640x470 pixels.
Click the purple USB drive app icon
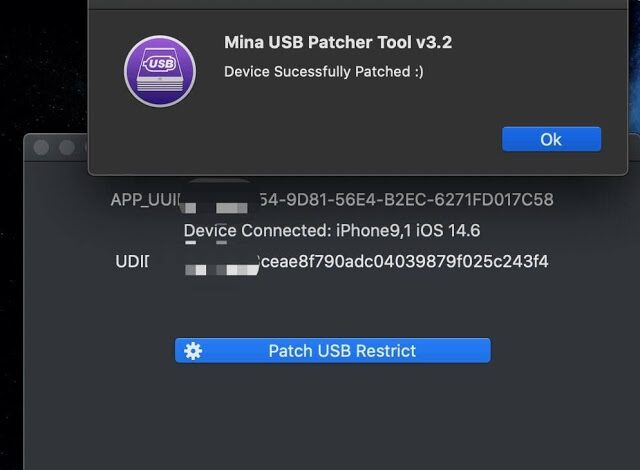tap(160, 71)
